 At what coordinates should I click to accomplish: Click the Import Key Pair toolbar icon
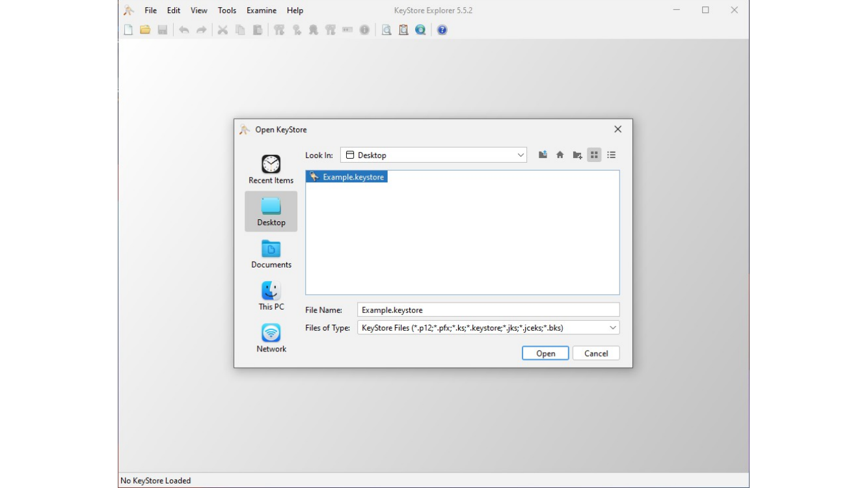click(x=331, y=30)
